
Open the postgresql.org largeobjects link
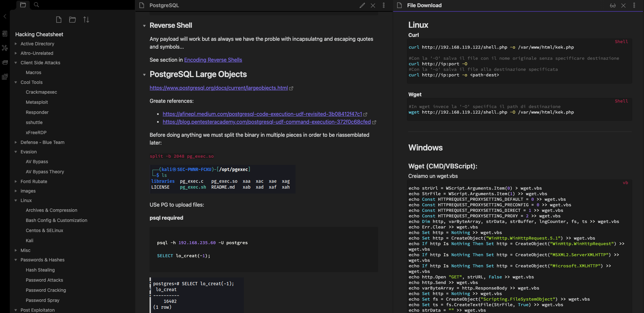click(219, 88)
